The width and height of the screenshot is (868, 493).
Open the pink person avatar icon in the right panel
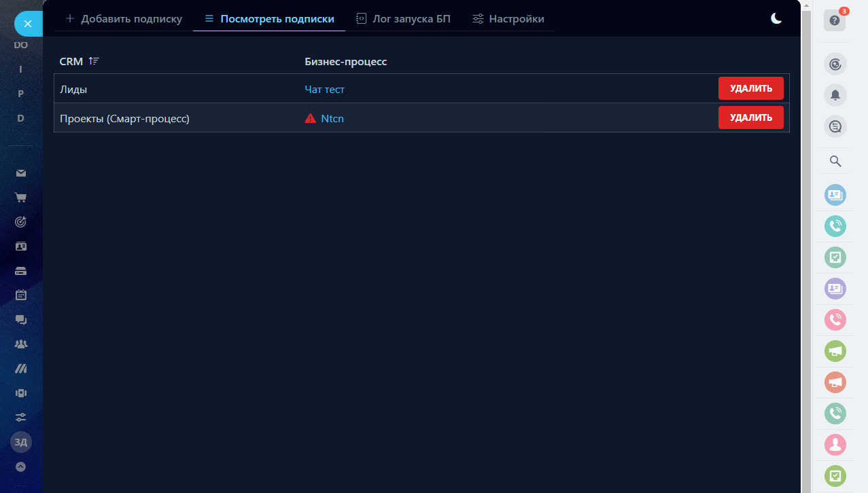[x=835, y=445]
